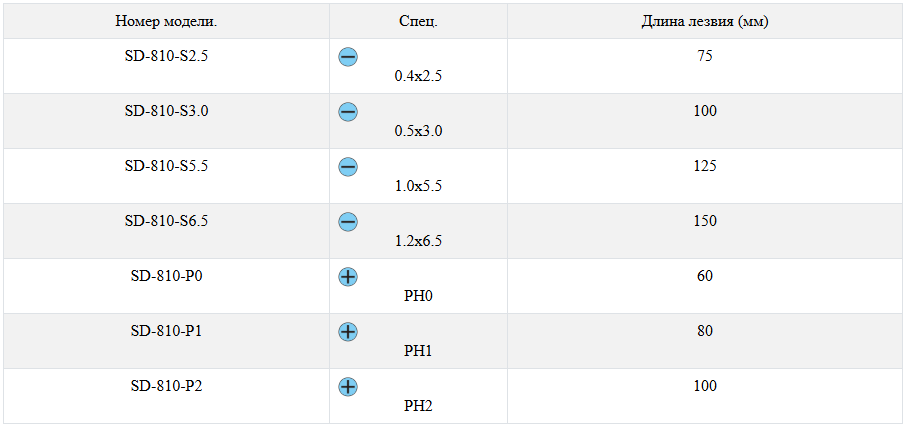
Task: Select the SD-810-S2.5 model cell
Action: point(166,56)
